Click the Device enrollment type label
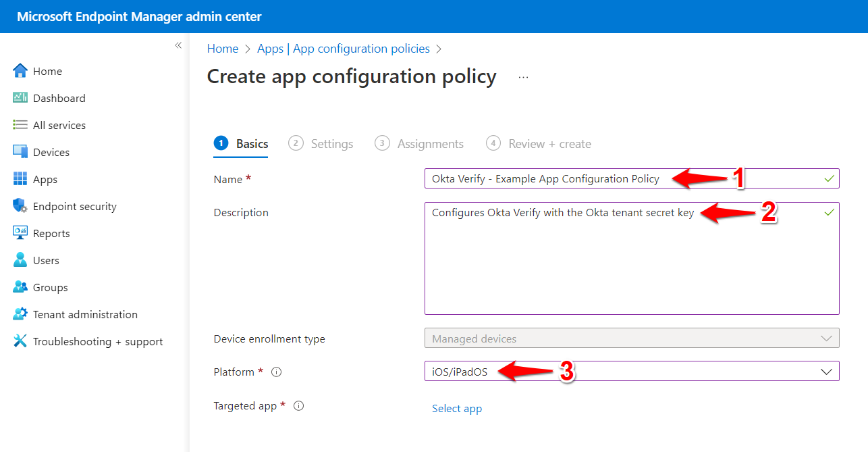The image size is (868, 452). 269,338
